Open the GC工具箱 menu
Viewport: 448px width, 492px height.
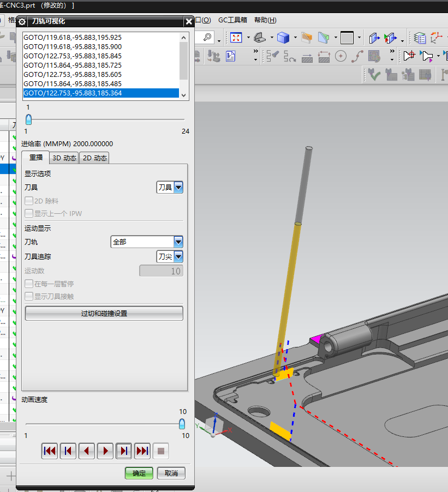point(232,20)
